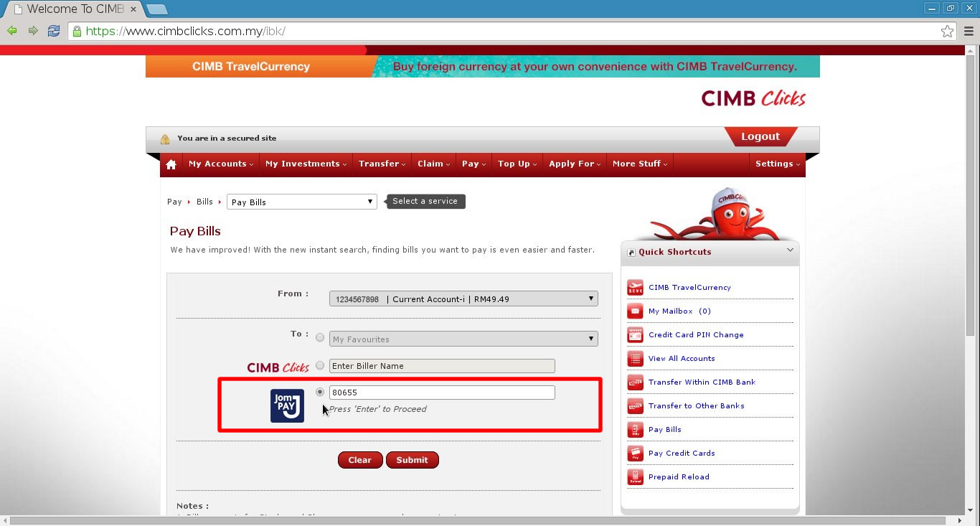Screen dimensions: 980x526
Task: Expand the My Investments menu
Action: 306,164
